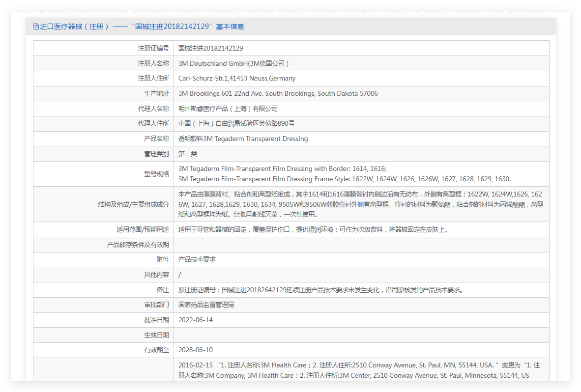This screenshot has width=581, height=392.
Task: Select 3M Deutschland GmbH registrant value
Action: pos(233,64)
